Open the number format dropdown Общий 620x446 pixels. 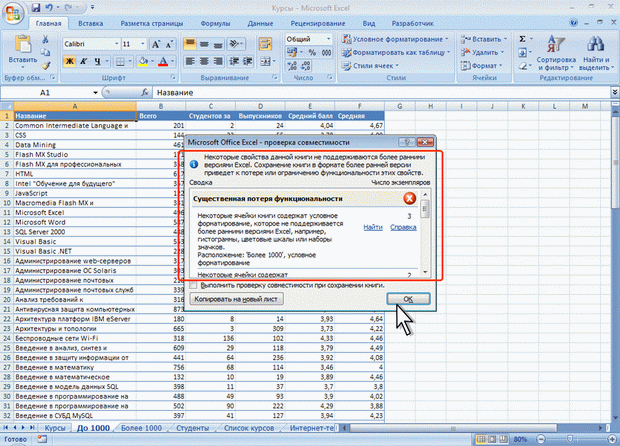(328, 39)
